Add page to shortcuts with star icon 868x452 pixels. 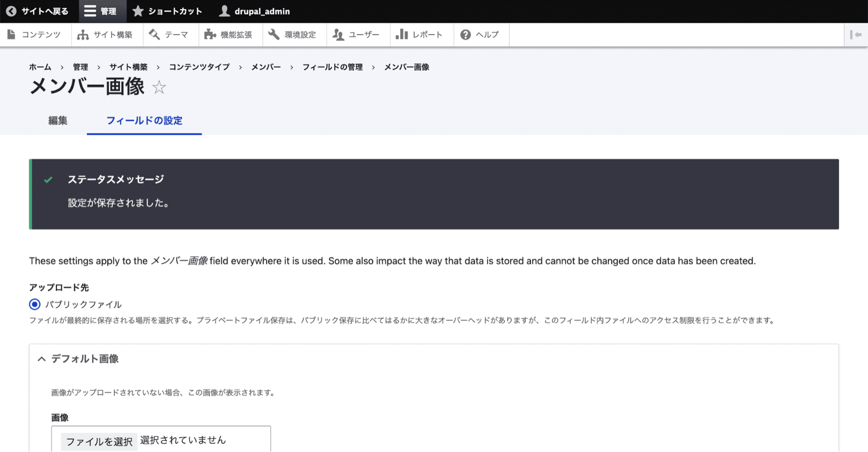(159, 87)
